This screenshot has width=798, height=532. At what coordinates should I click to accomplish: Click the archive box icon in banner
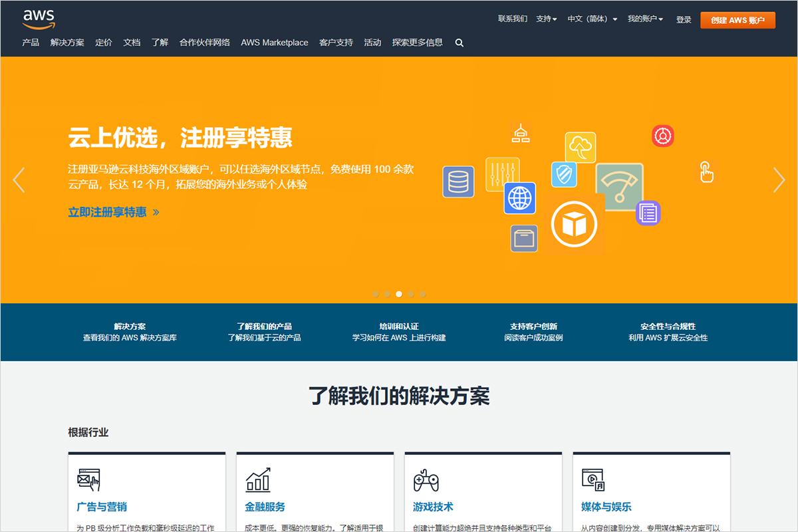[524, 238]
